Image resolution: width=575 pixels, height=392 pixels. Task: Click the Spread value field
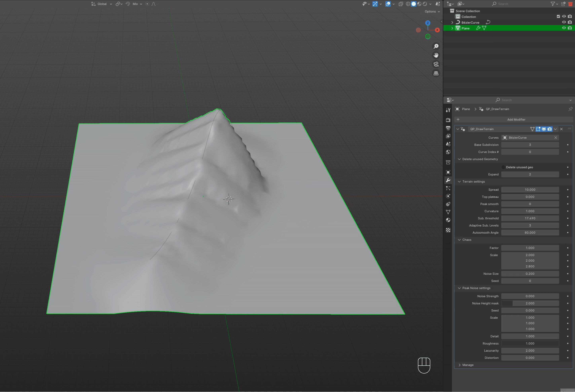(x=530, y=190)
